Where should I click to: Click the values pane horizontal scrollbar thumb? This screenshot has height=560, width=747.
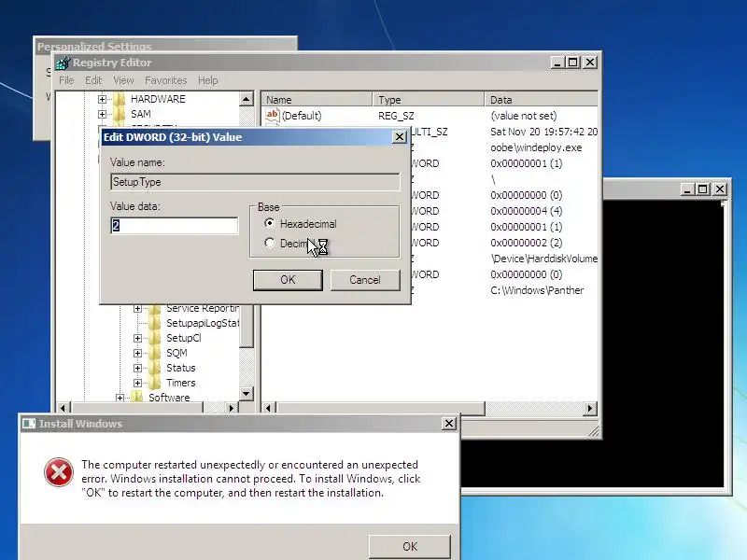[x=381, y=408]
